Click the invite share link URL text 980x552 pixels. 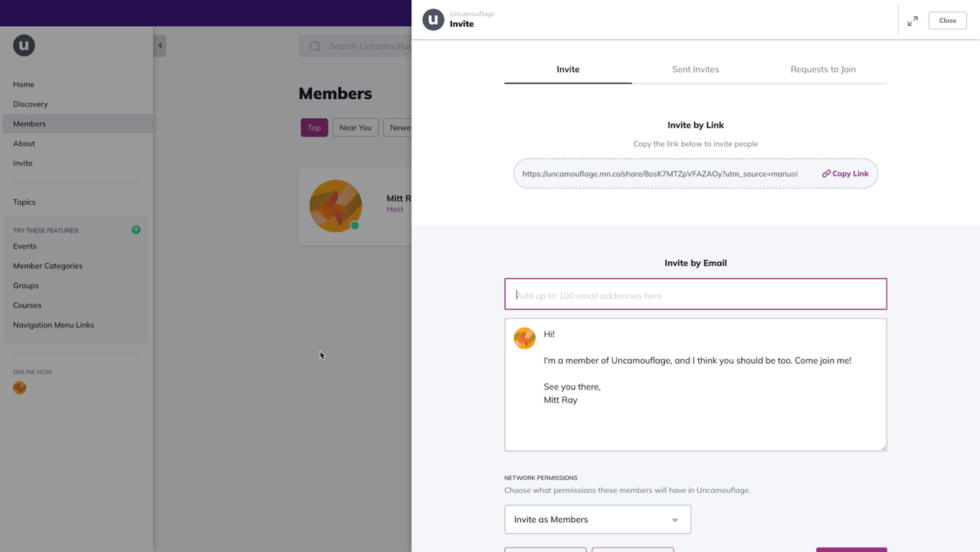660,174
